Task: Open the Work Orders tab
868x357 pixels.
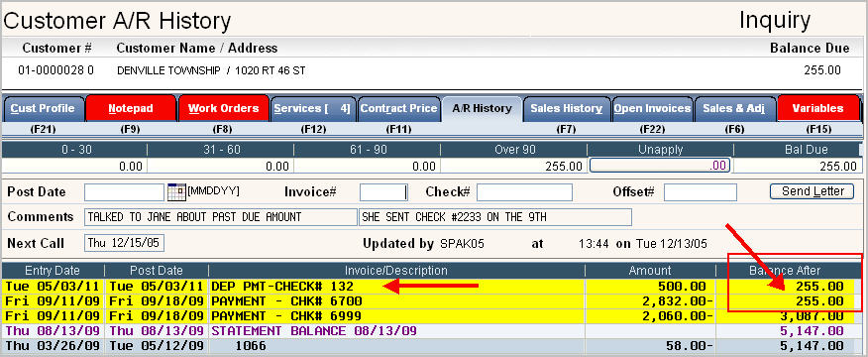Action: pos(224,108)
